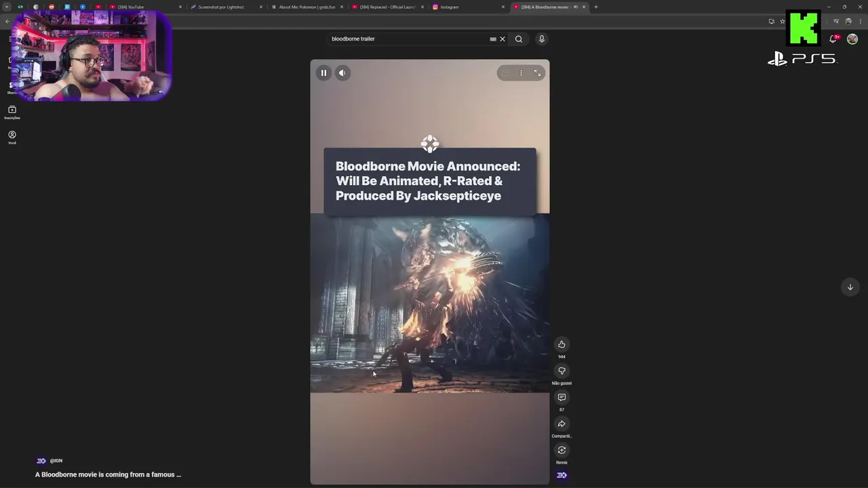
Task: Open the @IGN channel link
Action: 56,461
